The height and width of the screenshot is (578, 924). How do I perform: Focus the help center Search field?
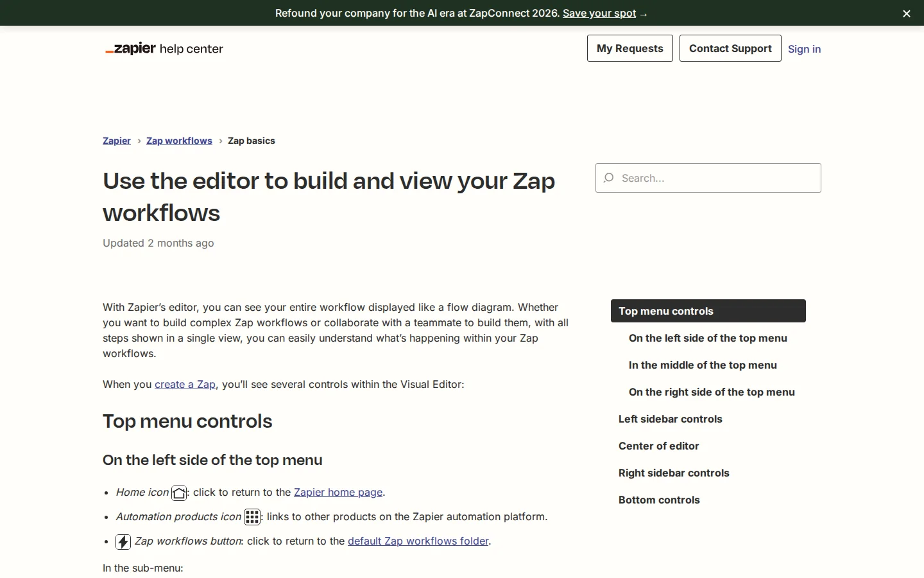tap(708, 178)
